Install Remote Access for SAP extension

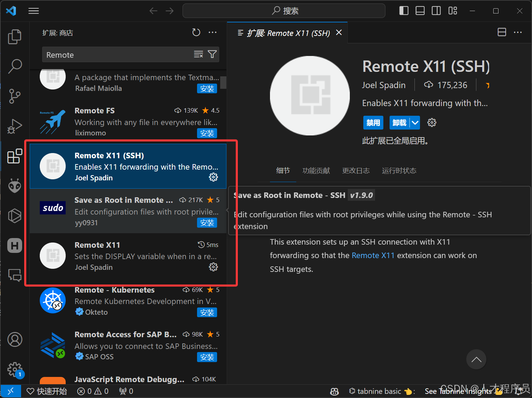point(207,357)
